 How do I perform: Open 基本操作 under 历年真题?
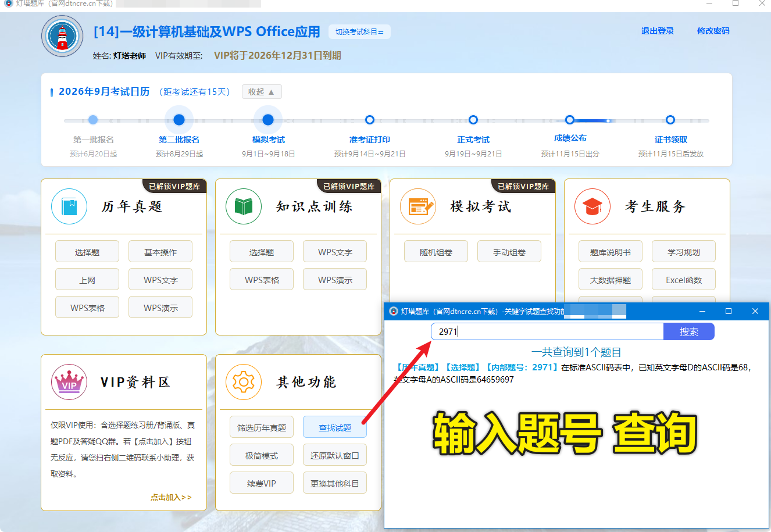[x=160, y=252]
